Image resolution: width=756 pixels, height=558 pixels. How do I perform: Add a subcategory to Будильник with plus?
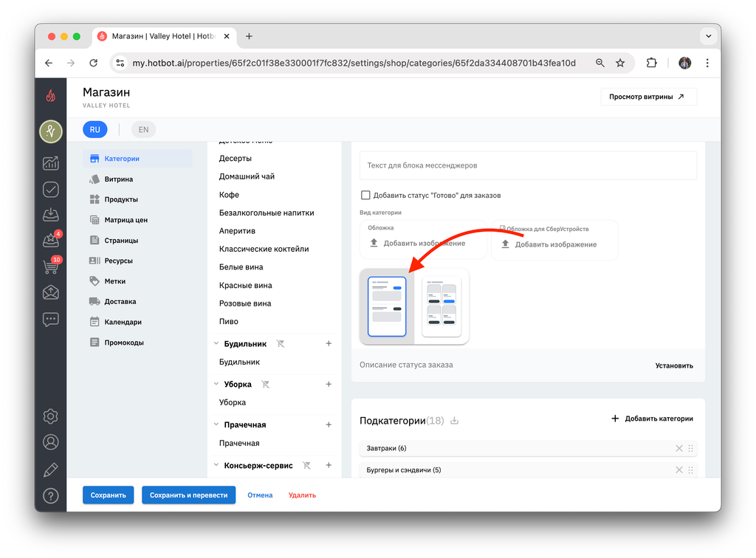click(x=329, y=343)
